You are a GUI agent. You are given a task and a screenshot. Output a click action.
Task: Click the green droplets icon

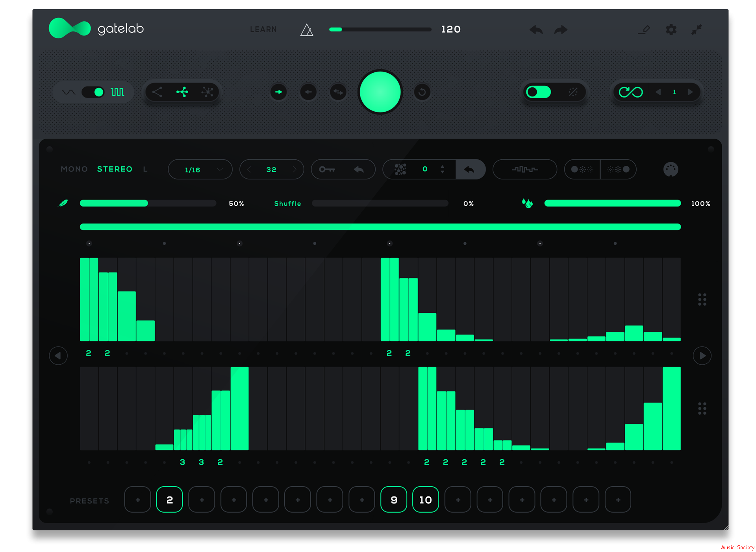pyautogui.click(x=527, y=203)
